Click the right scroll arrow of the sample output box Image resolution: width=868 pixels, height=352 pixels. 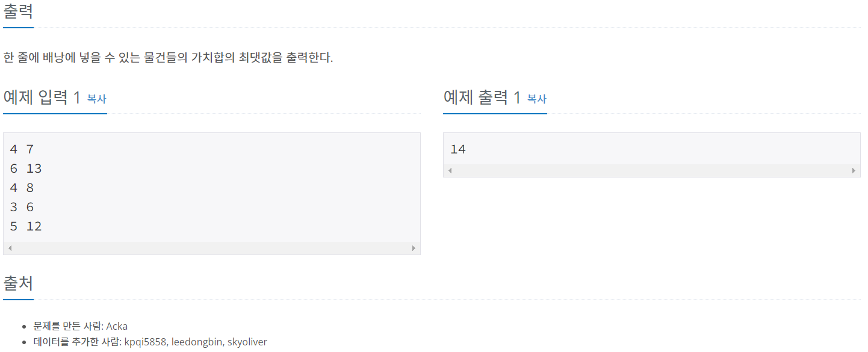click(x=854, y=170)
